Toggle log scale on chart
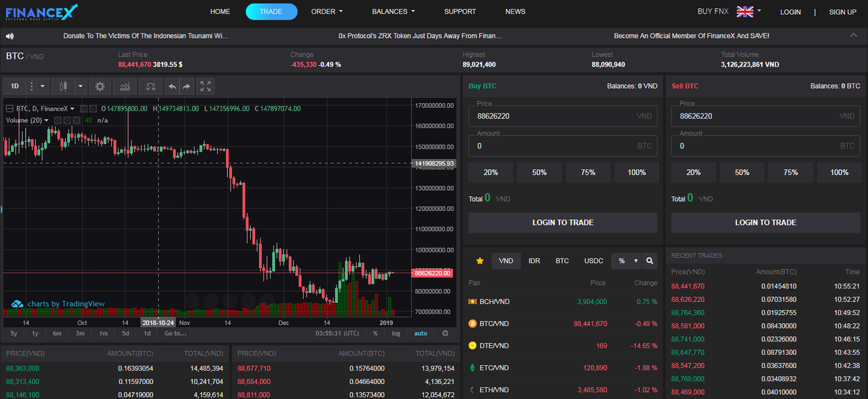Image resolution: width=868 pixels, height=399 pixels. coord(396,333)
